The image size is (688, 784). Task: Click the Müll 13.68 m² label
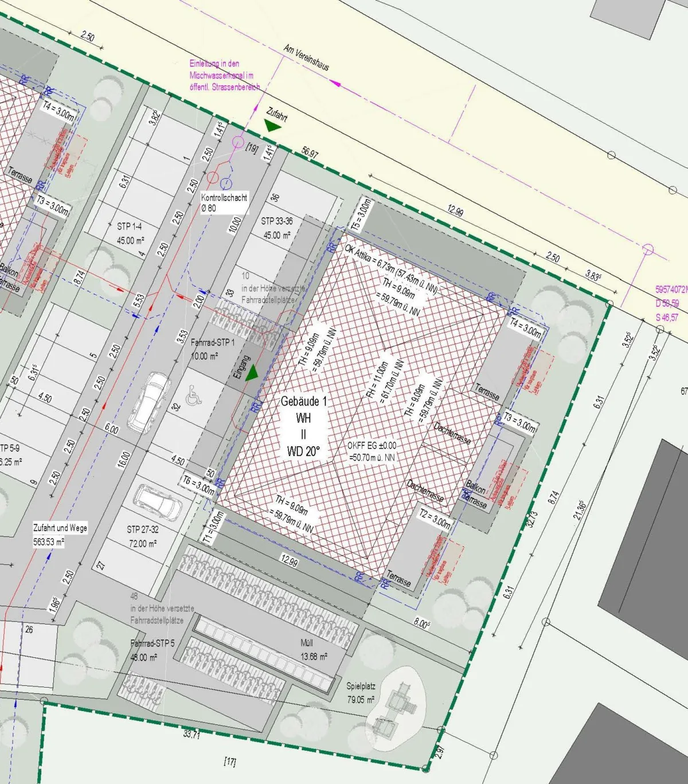[314, 650]
